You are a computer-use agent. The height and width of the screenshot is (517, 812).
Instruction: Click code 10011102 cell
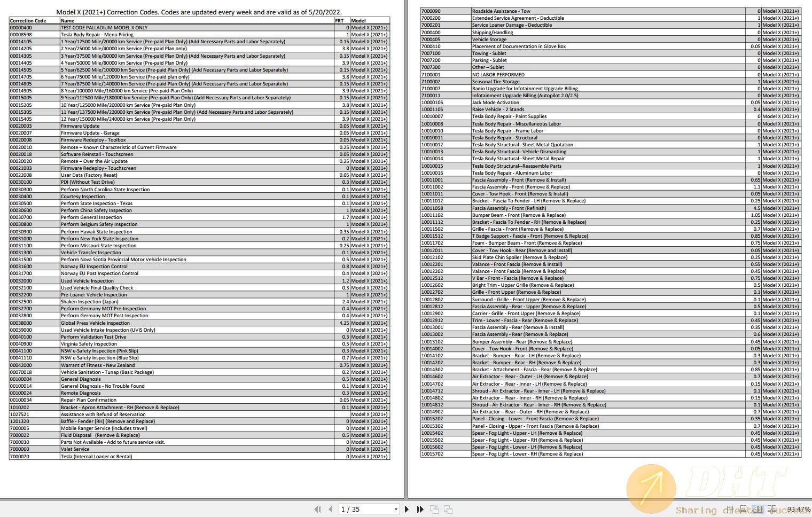pos(446,215)
